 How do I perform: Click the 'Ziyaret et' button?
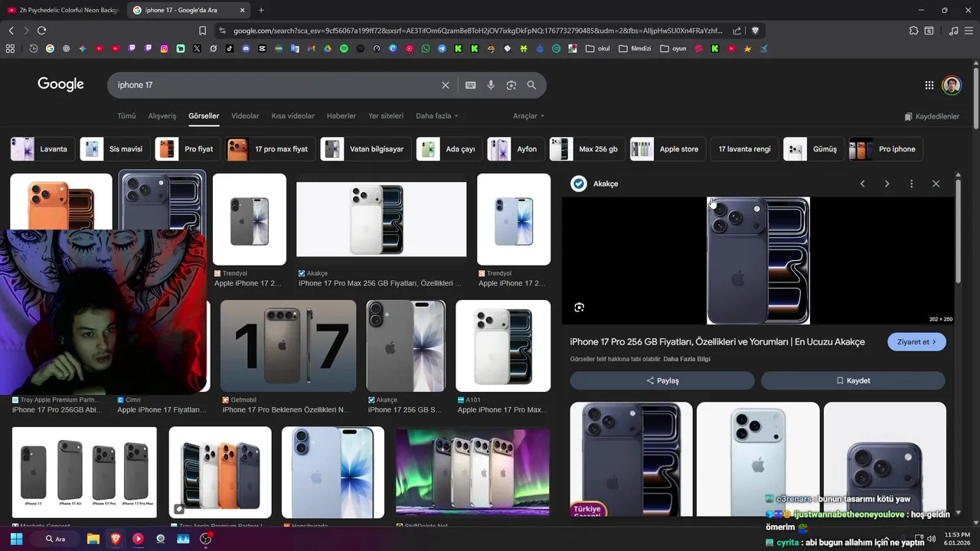tap(916, 341)
